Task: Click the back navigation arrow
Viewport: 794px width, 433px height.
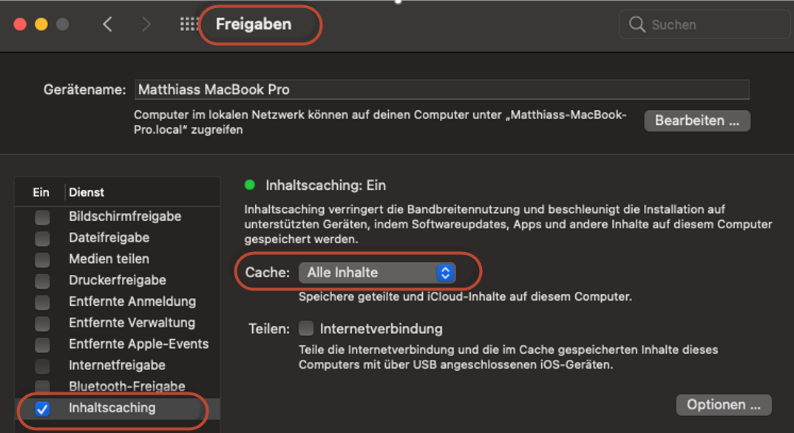Action: [x=108, y=25]
